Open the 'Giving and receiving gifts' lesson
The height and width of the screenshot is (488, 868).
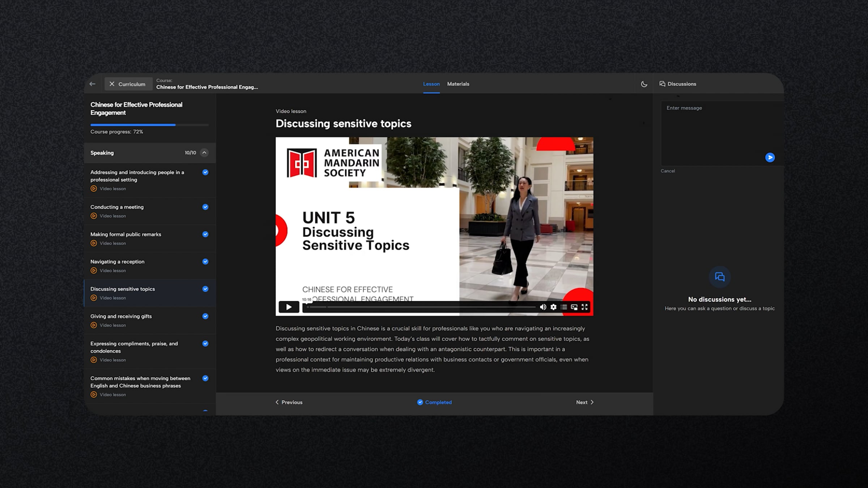[x=150, y=320]
